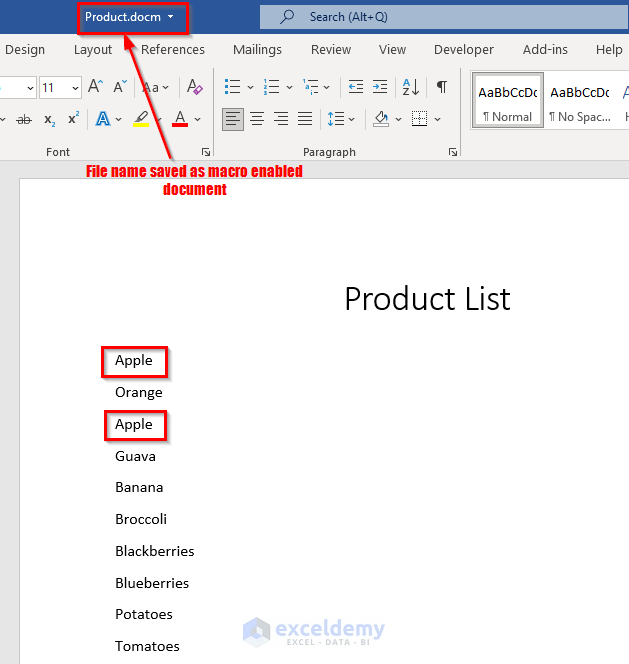This screenshot has width=629, height=664.
Task: Open Paragraph dialog box launcher
Action: click(453, 152)
